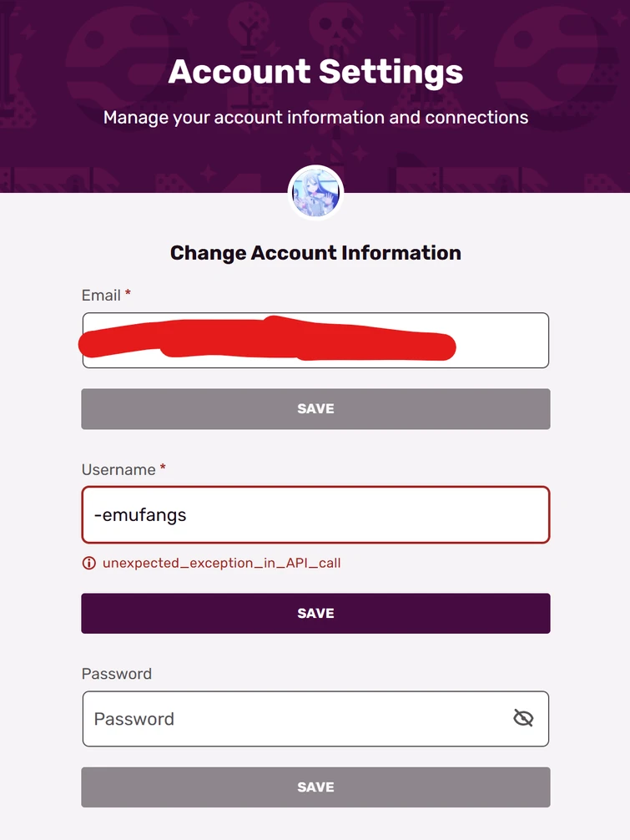Click the profile avatar image
This screenshot has width=630, height=840.
pos(315,192)
